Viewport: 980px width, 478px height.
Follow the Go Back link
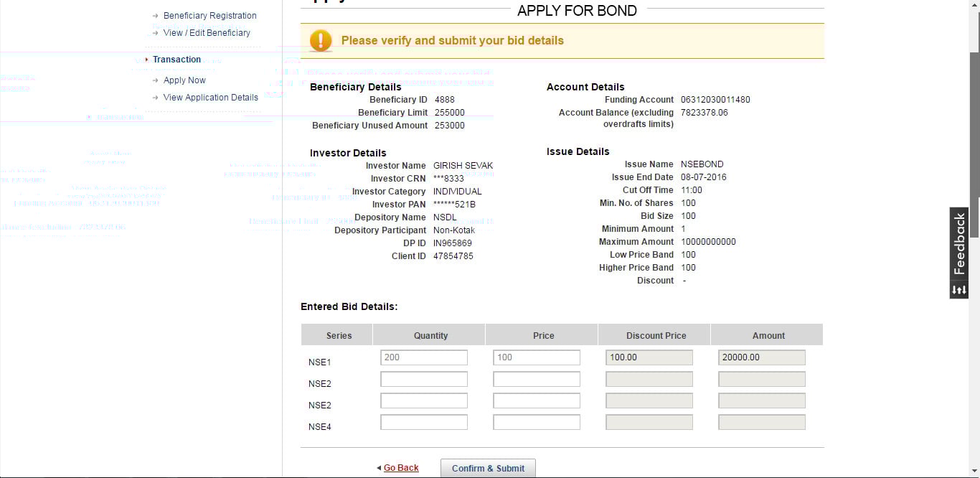pyautogui.click(x=401, y=468)
